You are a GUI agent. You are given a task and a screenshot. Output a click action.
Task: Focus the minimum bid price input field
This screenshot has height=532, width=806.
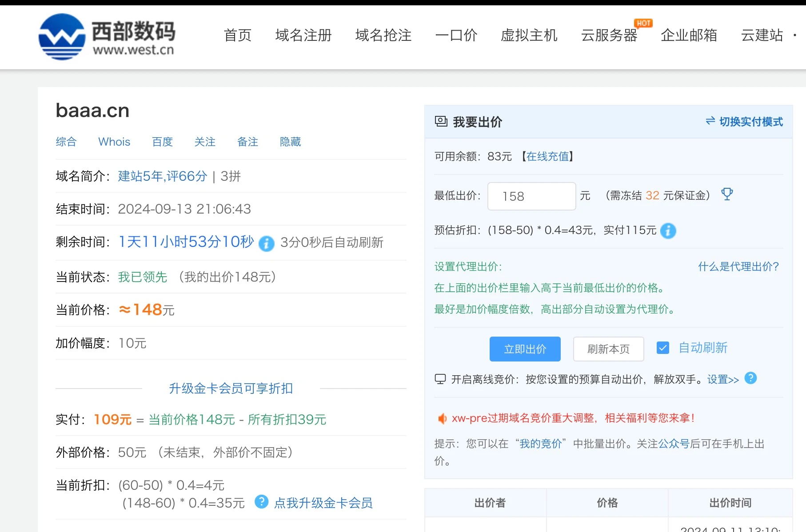[x=531, y=196]
